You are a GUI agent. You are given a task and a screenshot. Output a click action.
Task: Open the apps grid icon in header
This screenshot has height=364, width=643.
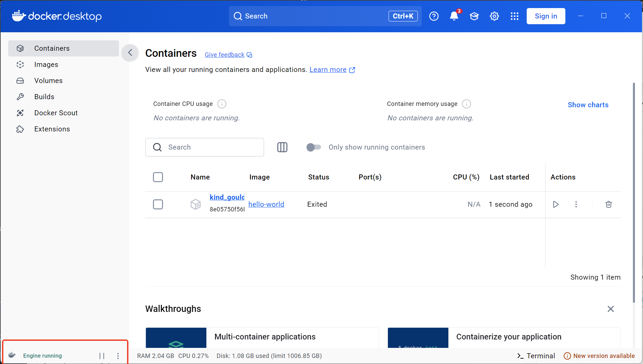515,16
